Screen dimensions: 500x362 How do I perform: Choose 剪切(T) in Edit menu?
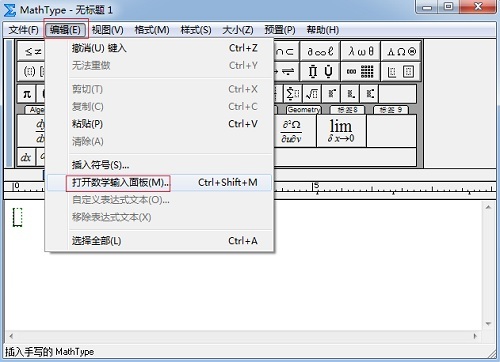159,89
